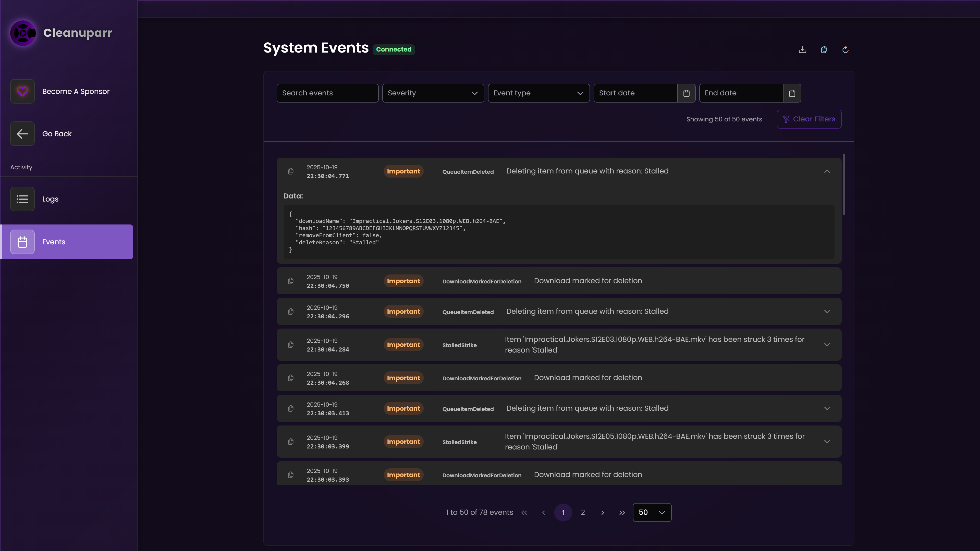Click the Cleanuparr logo icon
Viewport: 980px width, 551px height.
[23, 33]
